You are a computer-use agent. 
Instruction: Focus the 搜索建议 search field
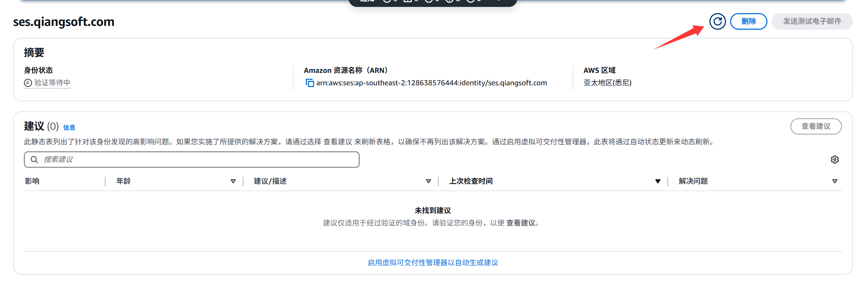tap(191, 160)
